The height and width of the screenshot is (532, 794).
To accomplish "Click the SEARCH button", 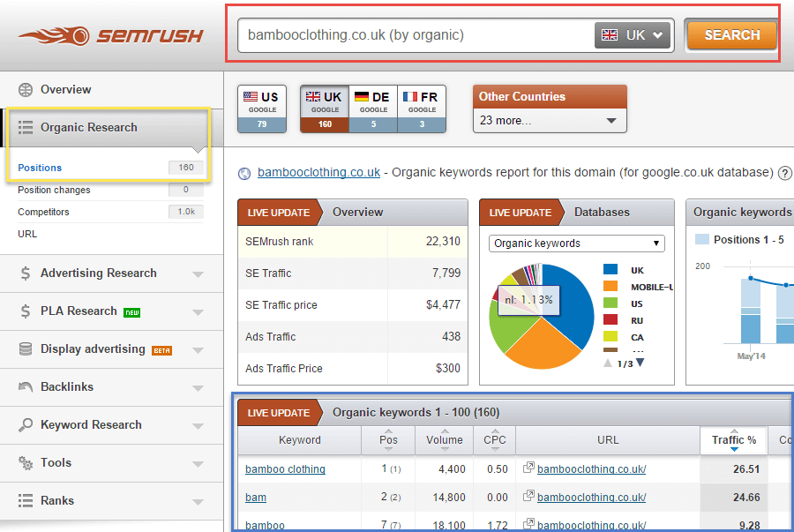I will (731, 35).
